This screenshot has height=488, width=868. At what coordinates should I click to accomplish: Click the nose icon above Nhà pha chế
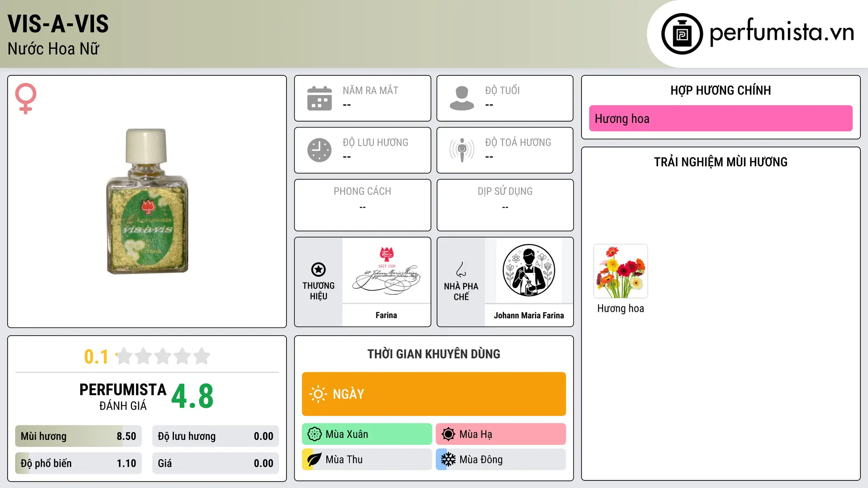461,269
